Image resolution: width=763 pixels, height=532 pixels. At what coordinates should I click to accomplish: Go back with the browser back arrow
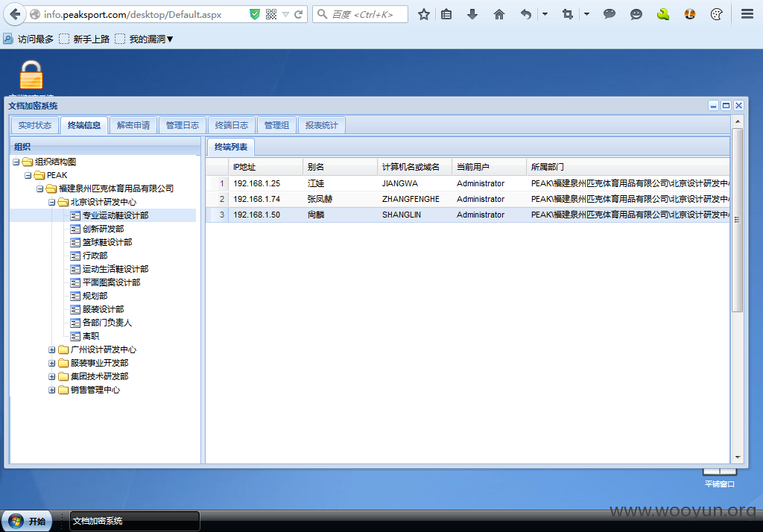15,14
